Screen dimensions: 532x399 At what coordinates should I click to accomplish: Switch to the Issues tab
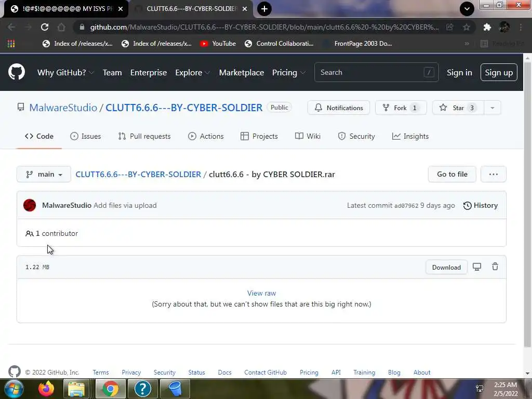click(86, 136)
